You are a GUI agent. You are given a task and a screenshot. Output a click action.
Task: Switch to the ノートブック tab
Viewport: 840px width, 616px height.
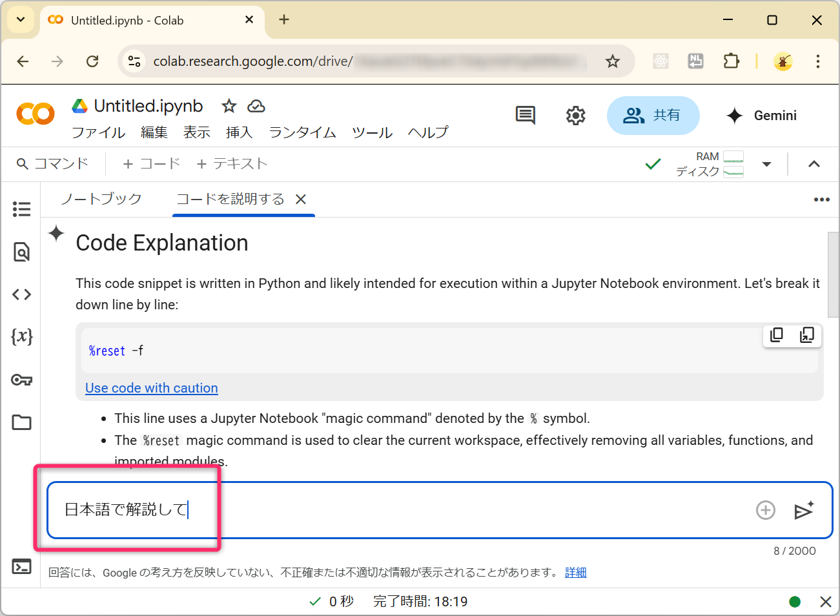pyautogui.click(x=101, y=199)
